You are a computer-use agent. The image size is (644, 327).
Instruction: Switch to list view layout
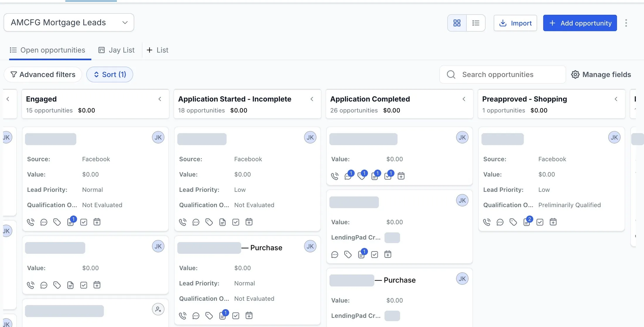[x=476, y=23]
